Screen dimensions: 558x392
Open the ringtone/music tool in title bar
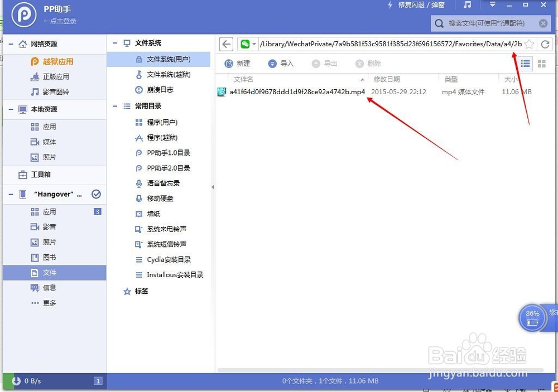click(x=468, y=5)
